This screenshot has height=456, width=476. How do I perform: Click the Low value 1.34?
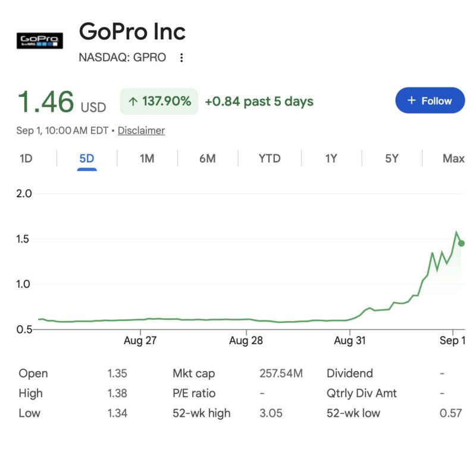coord(117,413)
